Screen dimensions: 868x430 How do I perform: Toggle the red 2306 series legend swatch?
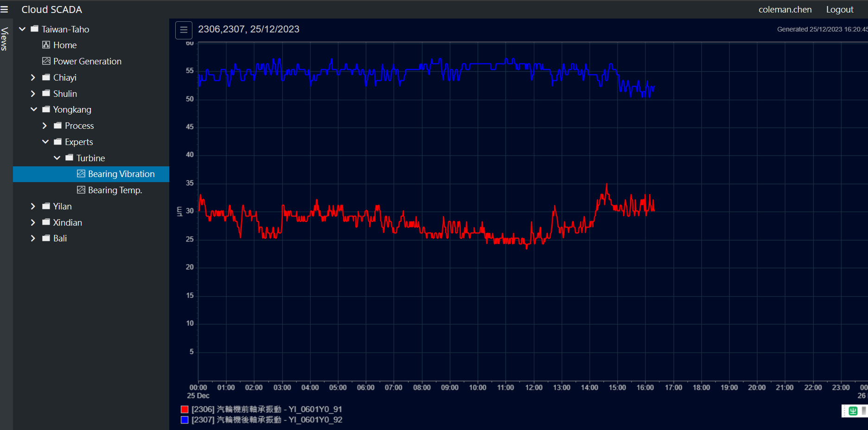click(x=185, y=410)
